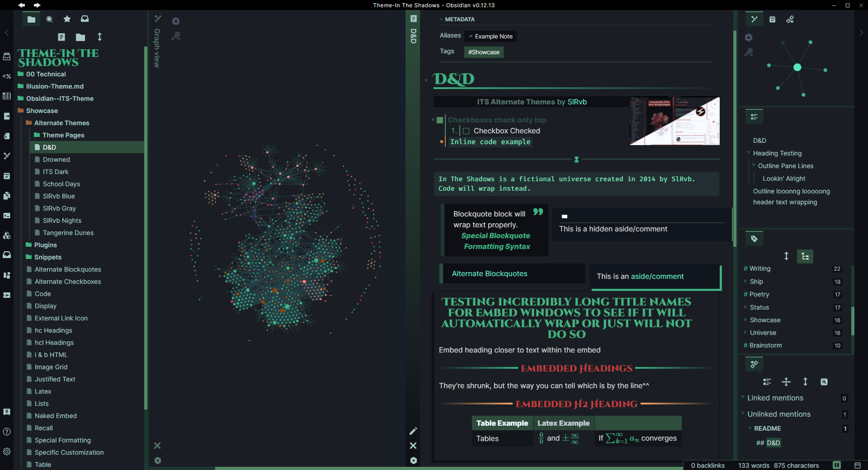
Task: Click the ribbon graph view icon
Action: tap(7, 156)
